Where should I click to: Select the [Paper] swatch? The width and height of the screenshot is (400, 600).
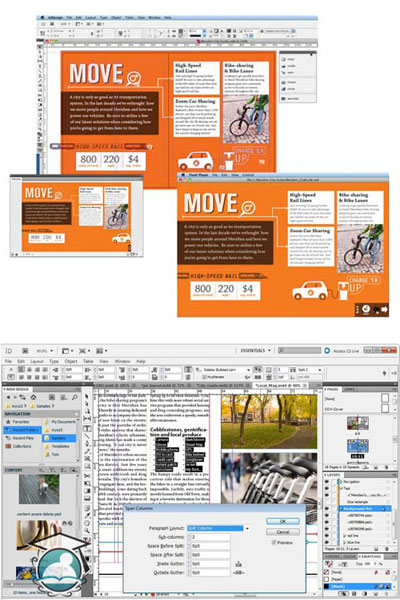tap(356, 579)
